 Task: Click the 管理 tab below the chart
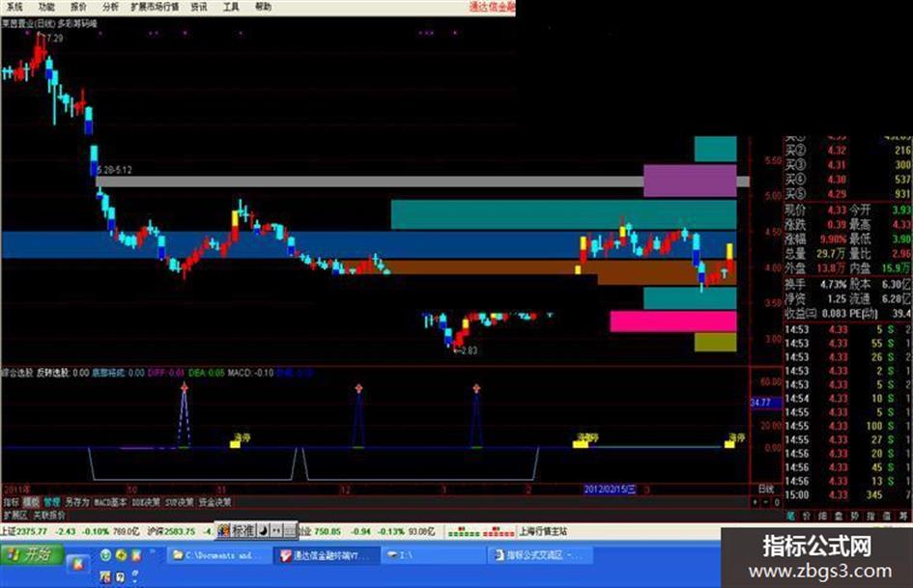click(x=52, y=502)
